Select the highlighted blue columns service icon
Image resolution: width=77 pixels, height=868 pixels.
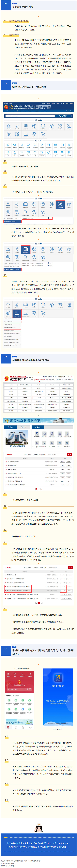coord(26,250)
